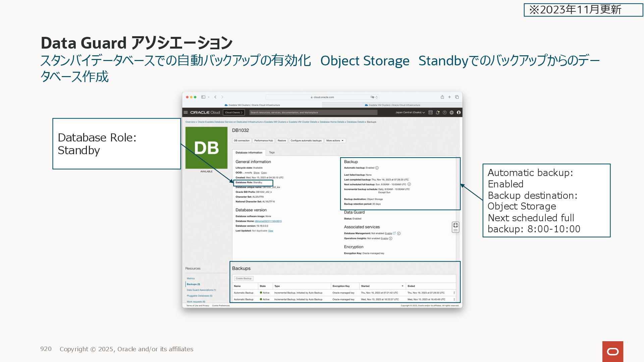Expand the Japan Central (Osaka) region dropdown

[410, 113]
